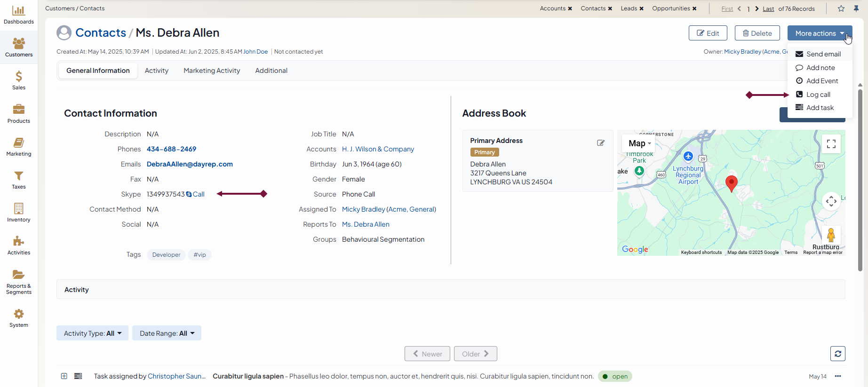Image resolution: width=868 pixels, height=387 pixels.
Task: Edit the Primary Address pencil icon
Action: point(601,143)
